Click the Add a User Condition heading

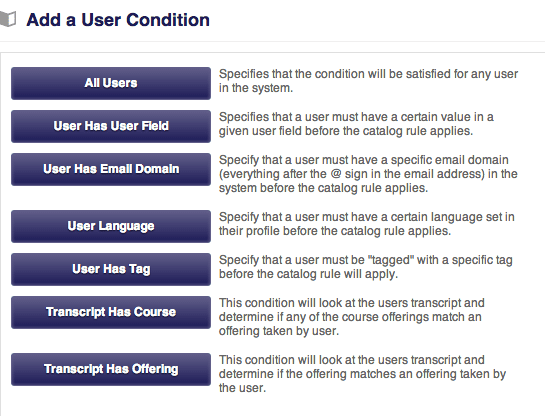(118, 20)
